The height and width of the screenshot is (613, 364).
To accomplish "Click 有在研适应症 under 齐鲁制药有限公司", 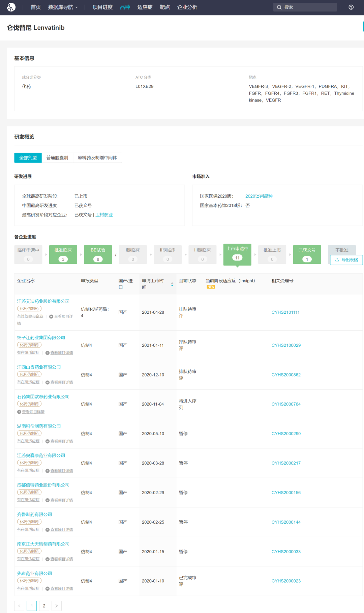I will [28, 530].
